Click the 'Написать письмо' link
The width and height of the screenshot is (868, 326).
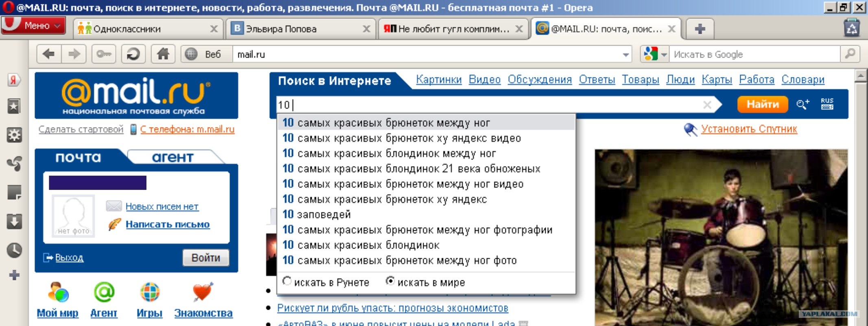click(168, 224)
